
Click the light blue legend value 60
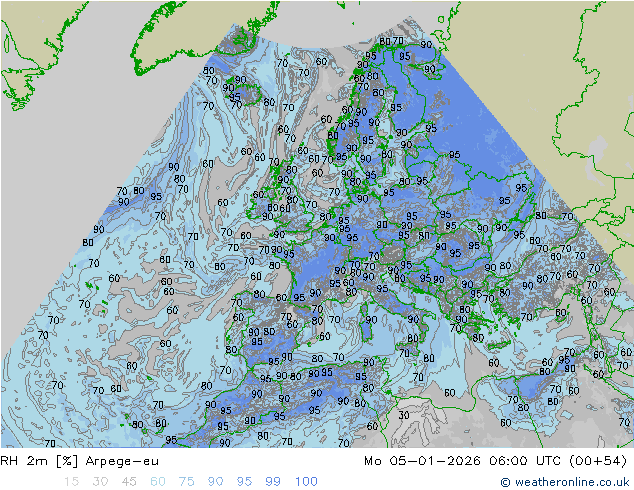(x=158, y=482)
